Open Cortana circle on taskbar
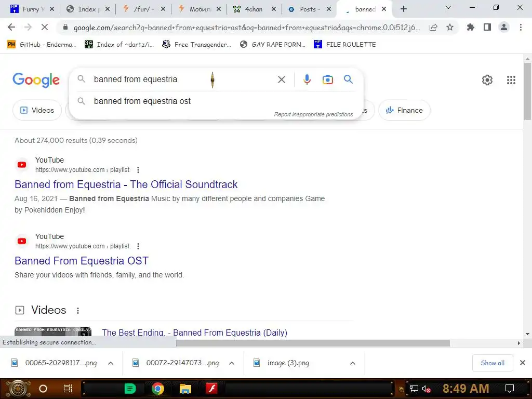 pos(43,389)
